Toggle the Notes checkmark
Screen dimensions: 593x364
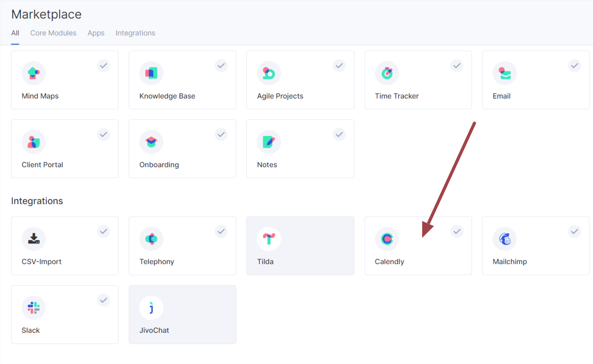click(339, 134)
